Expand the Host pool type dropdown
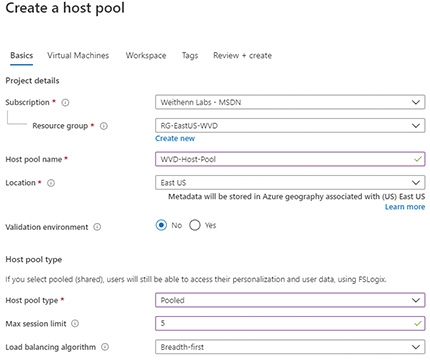This screenshot has height=360, width=430. pyautogui.click(x=290, y=300)
